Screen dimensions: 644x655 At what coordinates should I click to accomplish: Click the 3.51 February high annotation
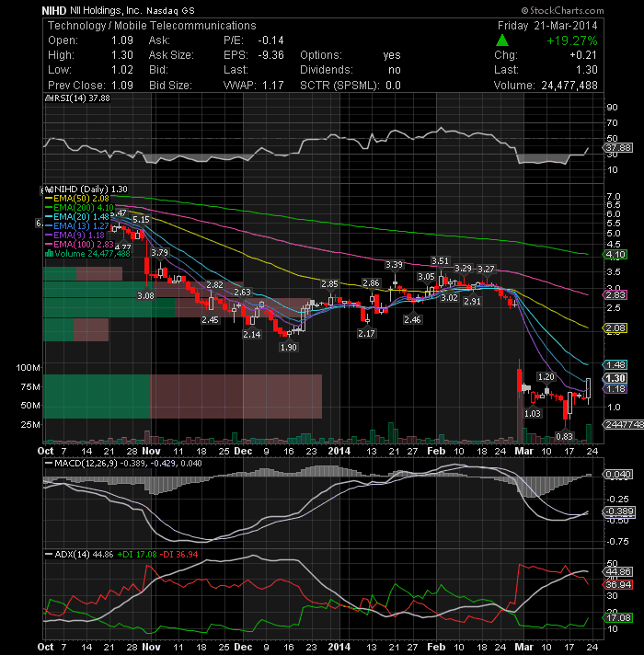coord(440,261)
